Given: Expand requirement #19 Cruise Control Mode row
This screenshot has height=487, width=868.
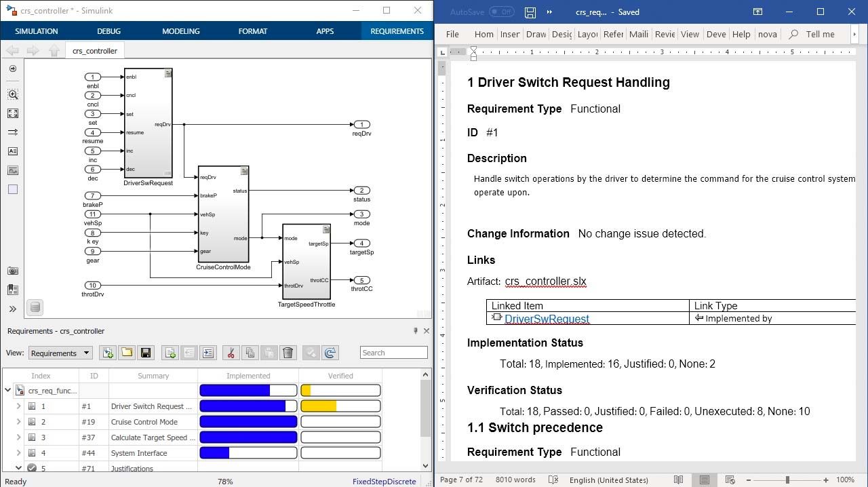Looking at the screenshot, I should click(x=18, y=422).
